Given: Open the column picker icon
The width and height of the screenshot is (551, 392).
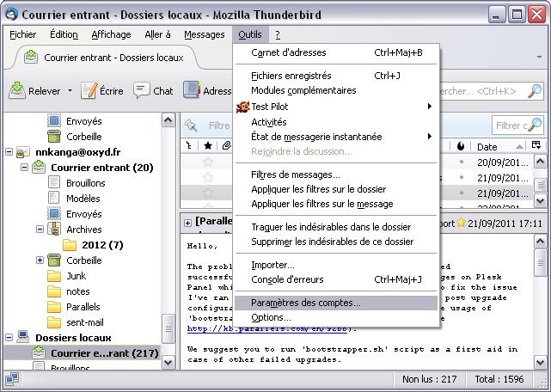Looking at the screenshot, I should 536,145.
